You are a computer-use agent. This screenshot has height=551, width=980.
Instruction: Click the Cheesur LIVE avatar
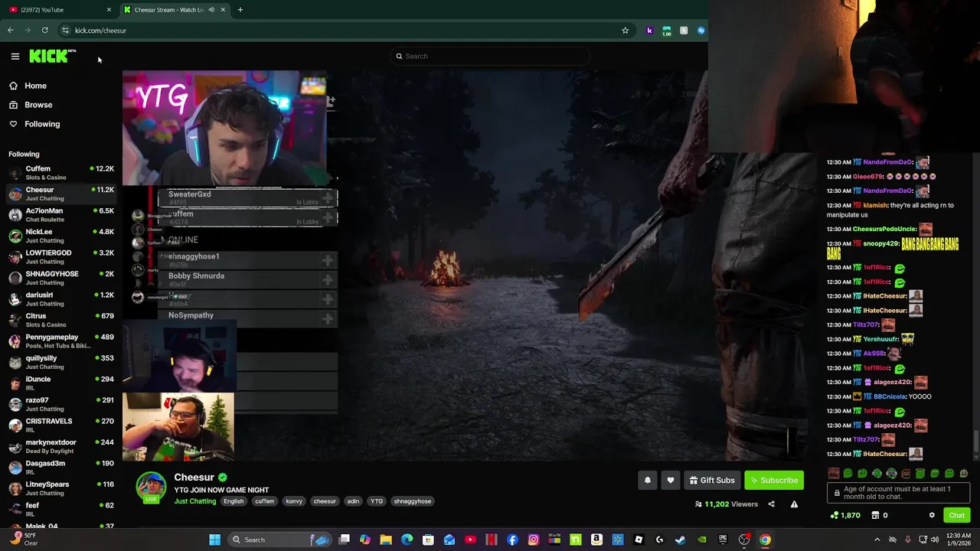(x=151, y=487)
